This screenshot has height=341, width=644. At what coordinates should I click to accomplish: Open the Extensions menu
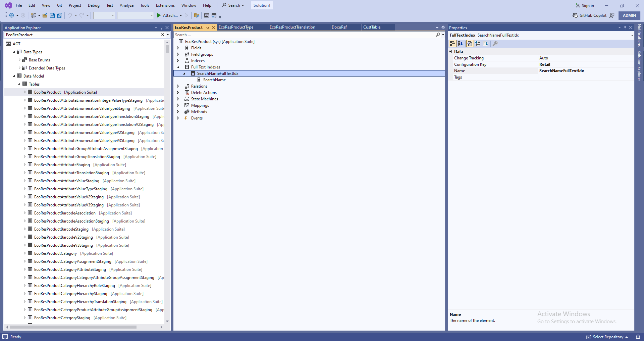click(x=165, y=5)
